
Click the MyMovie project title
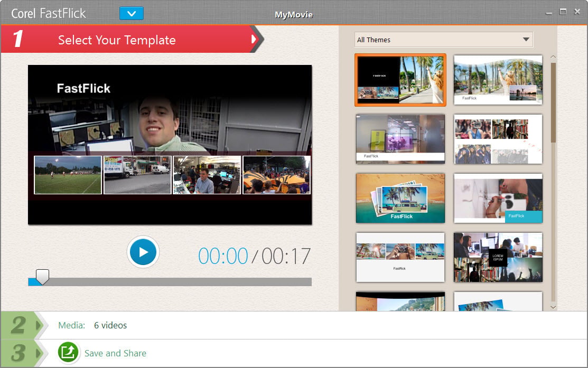click(294, 15)
